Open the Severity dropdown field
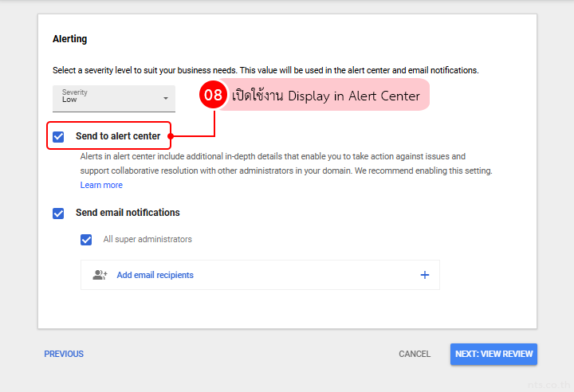Viewport: 574px width, 392px height. point(113,98)
